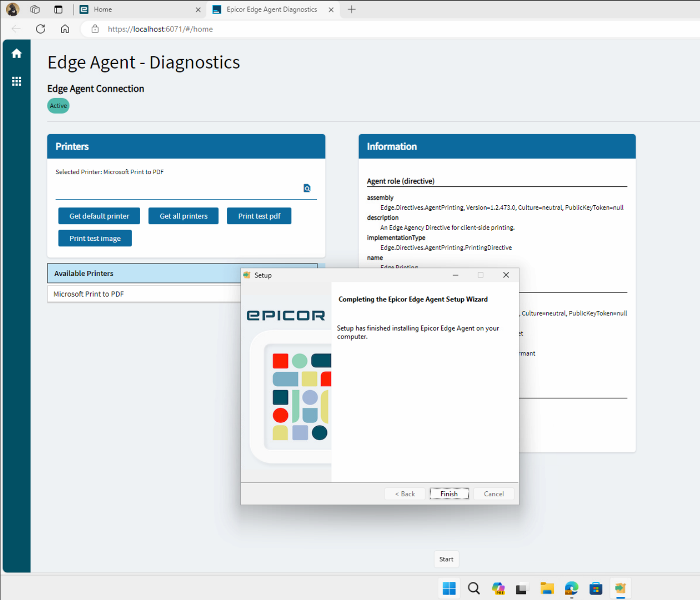Click Setup installer taskbar icon

[620, 588]
